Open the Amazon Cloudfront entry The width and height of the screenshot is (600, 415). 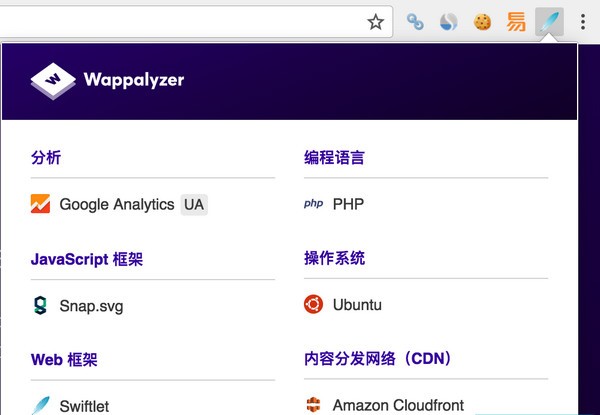coord(398,405)
